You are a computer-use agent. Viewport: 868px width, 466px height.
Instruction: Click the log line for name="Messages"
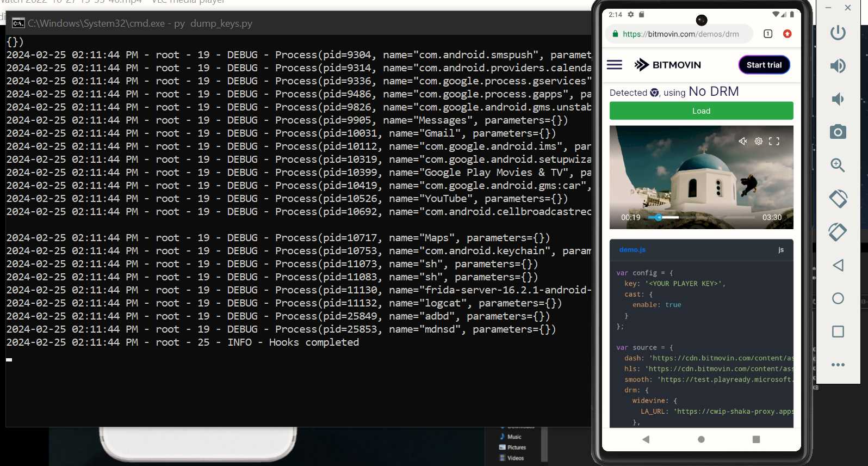tap(287, 120)
